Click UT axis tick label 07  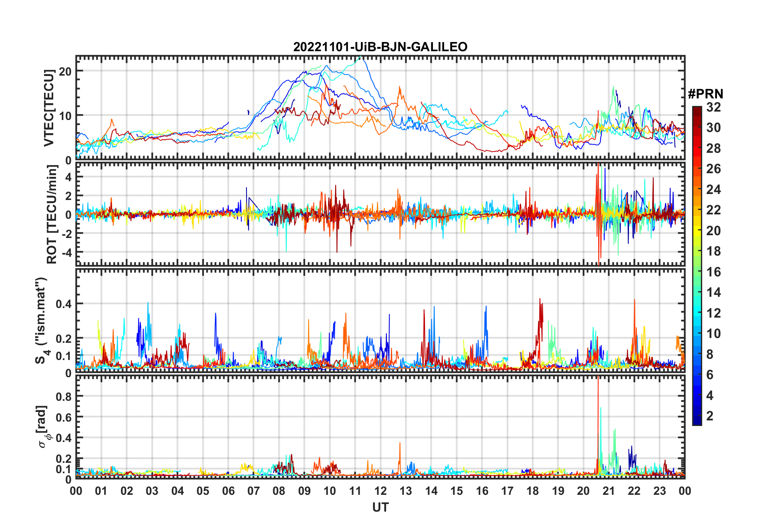point(254,491)
